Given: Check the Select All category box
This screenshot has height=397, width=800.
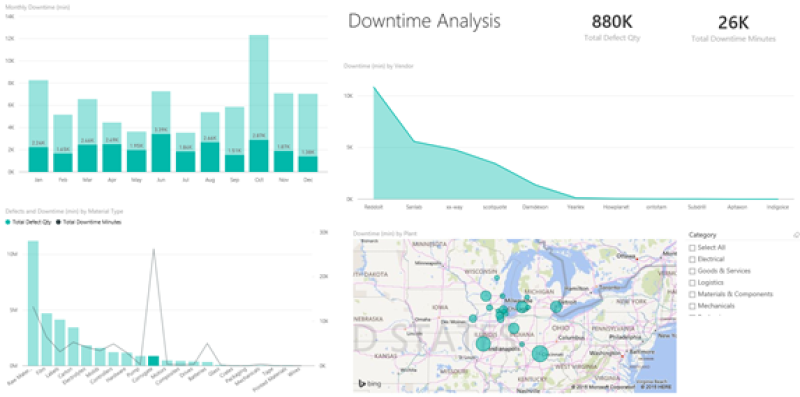Looking at the screenshot, I should [x=692, y=247].
